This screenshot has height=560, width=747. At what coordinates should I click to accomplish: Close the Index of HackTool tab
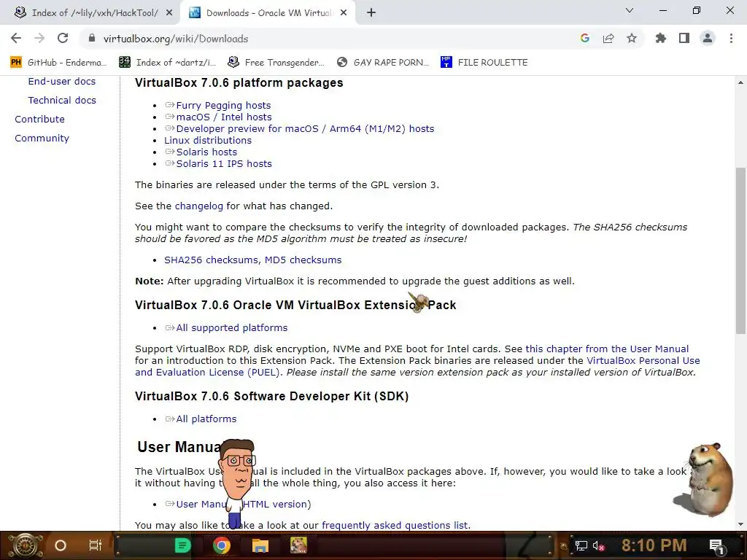tap(169, 13)
